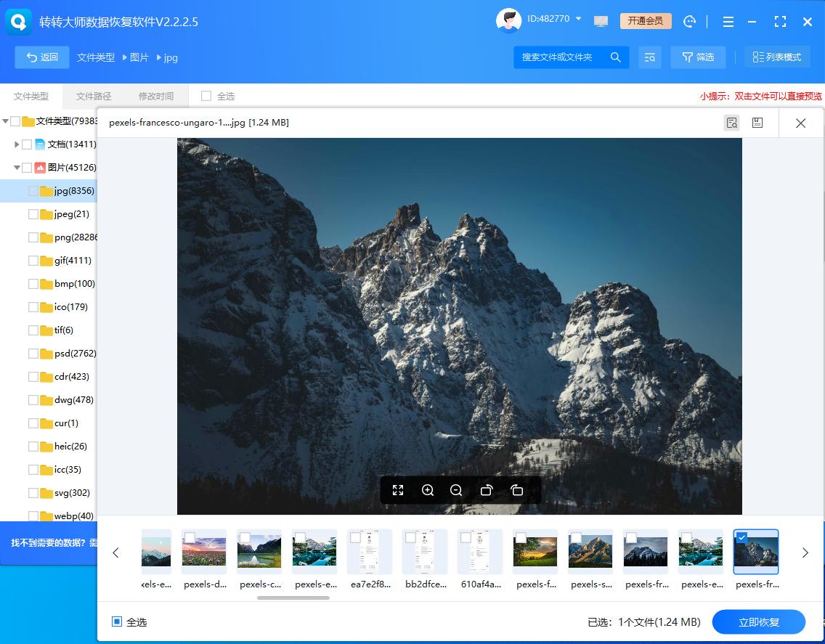Enter fullscreen mode in the image preview

tap(398, 490)
